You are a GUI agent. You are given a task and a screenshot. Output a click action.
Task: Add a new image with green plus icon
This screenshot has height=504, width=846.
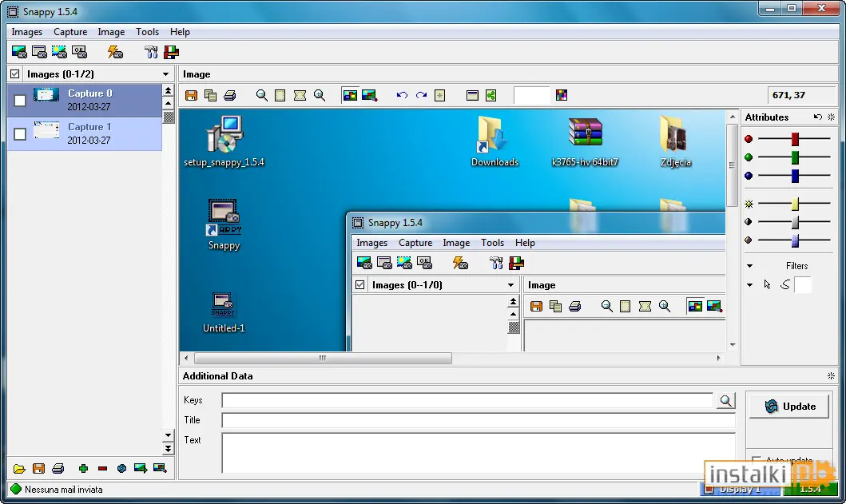[x=83, y=468]
